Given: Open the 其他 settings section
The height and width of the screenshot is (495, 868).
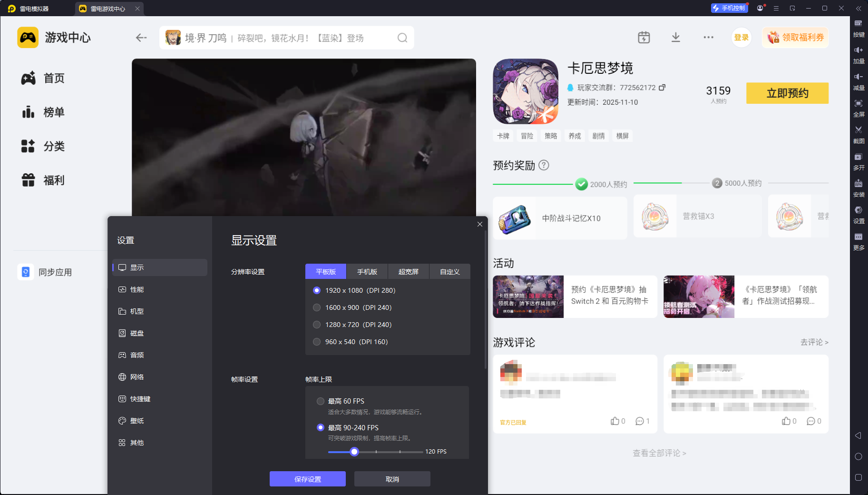Looking at the screenshot, I should [160, 443].
